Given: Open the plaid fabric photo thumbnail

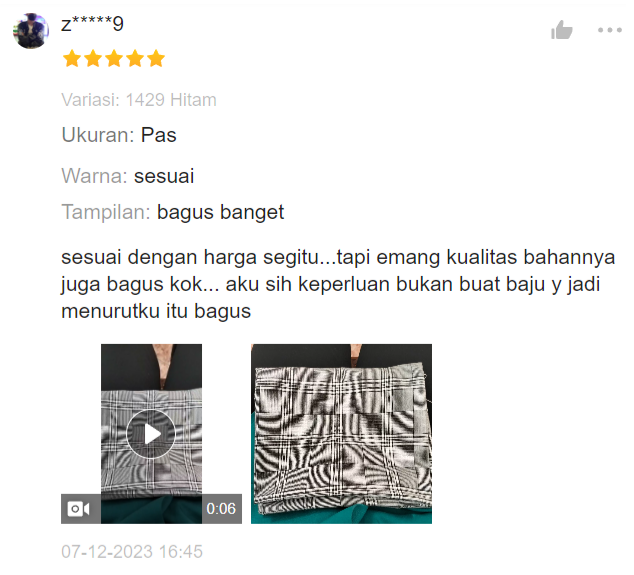Looking at the screenshot, I should pos(341,434).
